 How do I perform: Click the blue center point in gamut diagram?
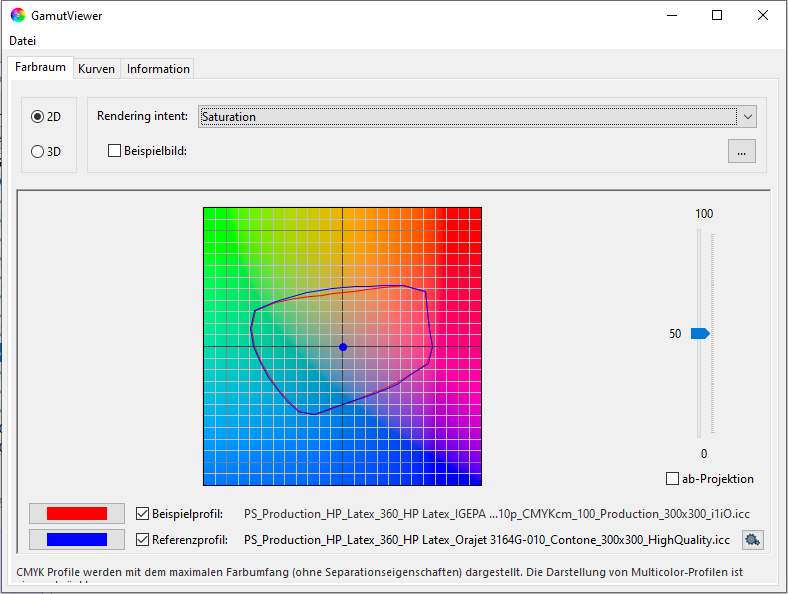coord(343,347)
